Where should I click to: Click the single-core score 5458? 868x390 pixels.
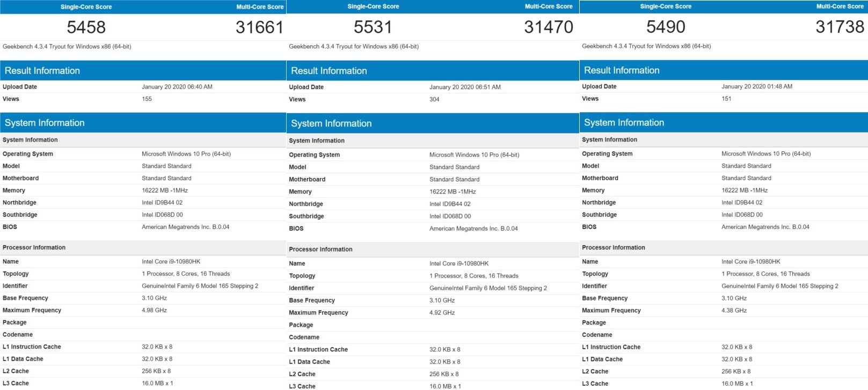tap(86, 27)
